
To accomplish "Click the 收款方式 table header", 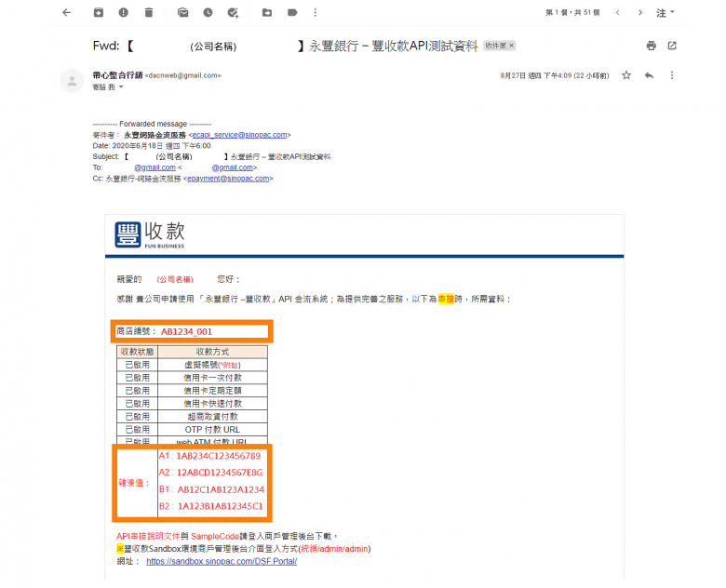I will tap(212, 352).
